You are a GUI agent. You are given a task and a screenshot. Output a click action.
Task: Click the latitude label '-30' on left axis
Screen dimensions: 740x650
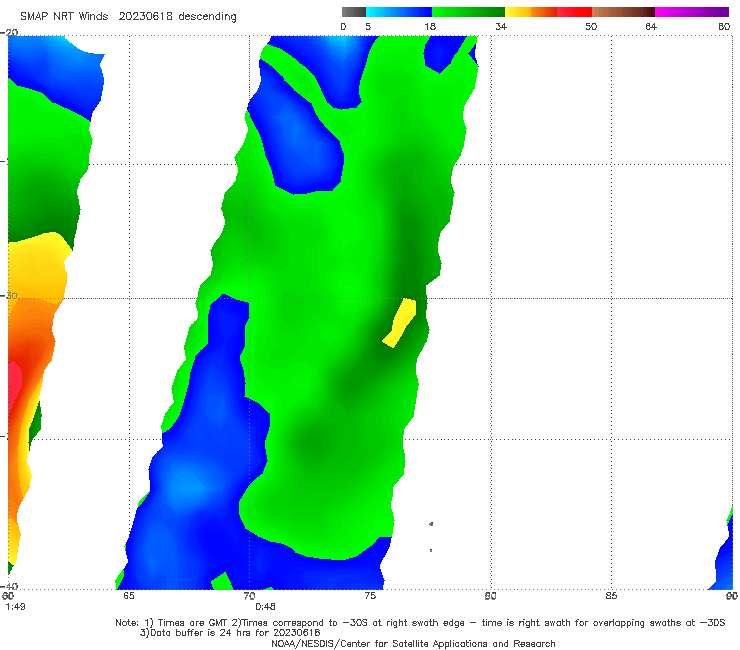click(9, 295)
